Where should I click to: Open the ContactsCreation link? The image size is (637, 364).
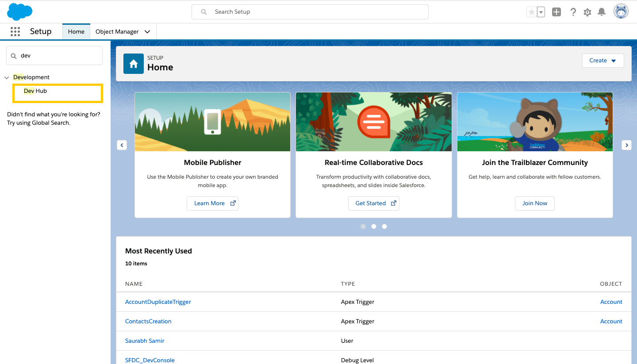148,321
